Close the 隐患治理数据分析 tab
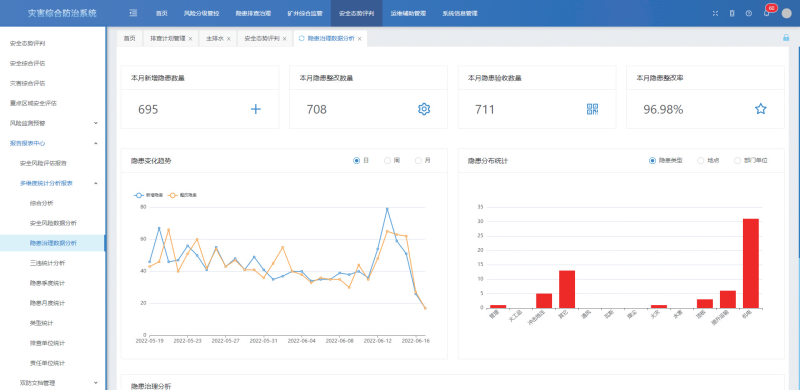 (359, 39)
